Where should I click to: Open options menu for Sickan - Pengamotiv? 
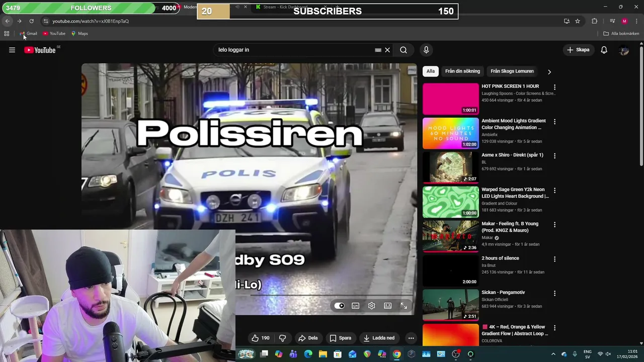[x=555, y=293]
